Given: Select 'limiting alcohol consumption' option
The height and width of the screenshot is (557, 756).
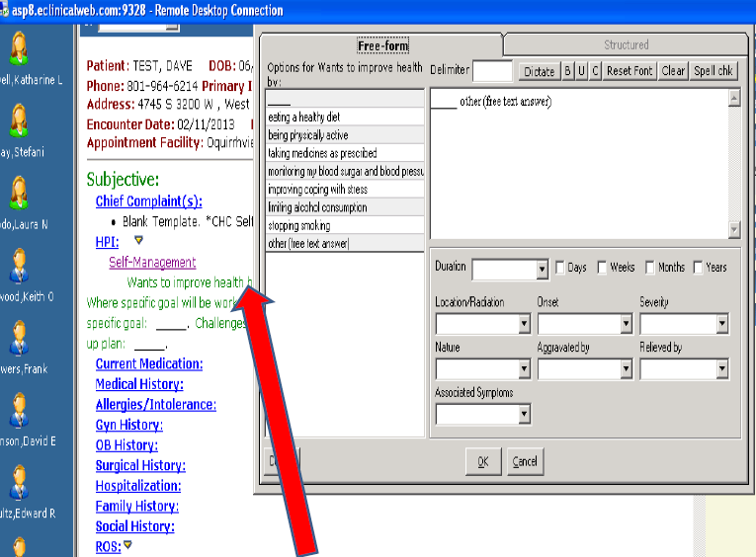Looking at the screenshot, I should pos(345,207).
